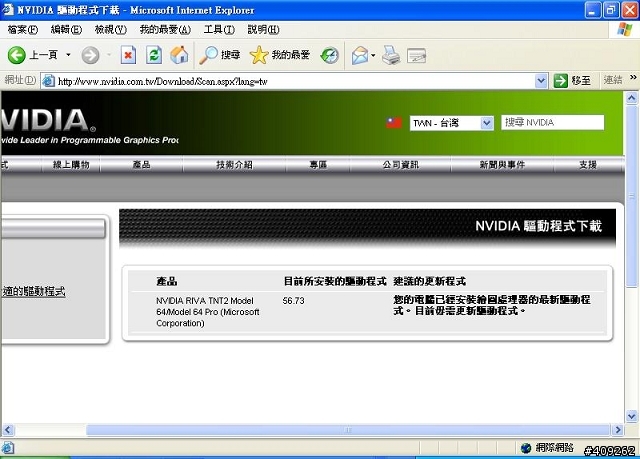640x459 pixels.
Task: Click the Forward arrow toolbar icon
Action: pos(90,55)
